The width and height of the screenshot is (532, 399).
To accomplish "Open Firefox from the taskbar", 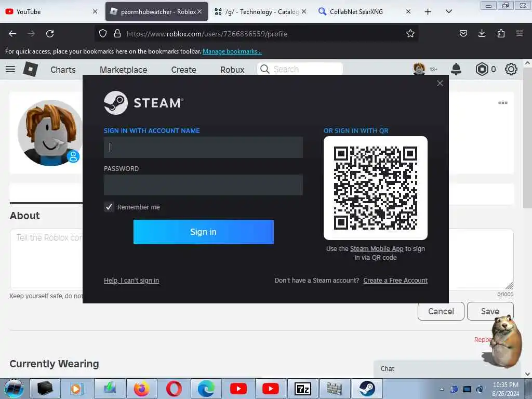I will [x=141, y=389].
